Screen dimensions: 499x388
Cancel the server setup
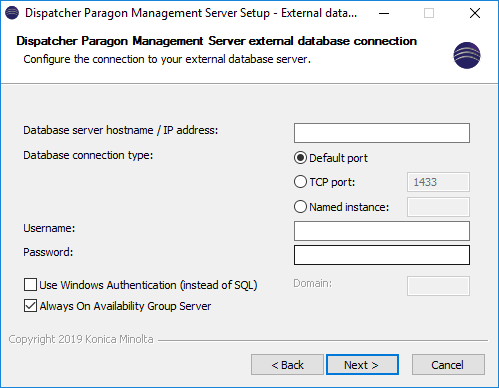tap(448, 365)
